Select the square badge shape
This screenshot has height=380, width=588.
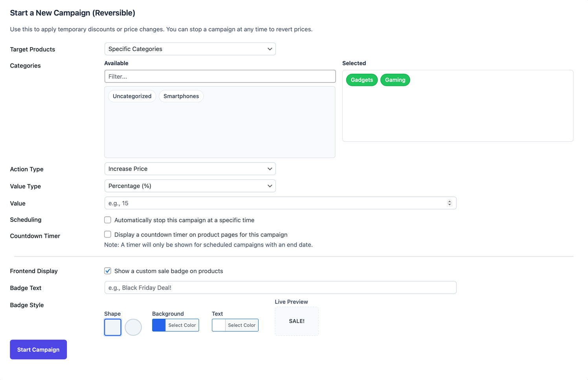tap(112, 327)
